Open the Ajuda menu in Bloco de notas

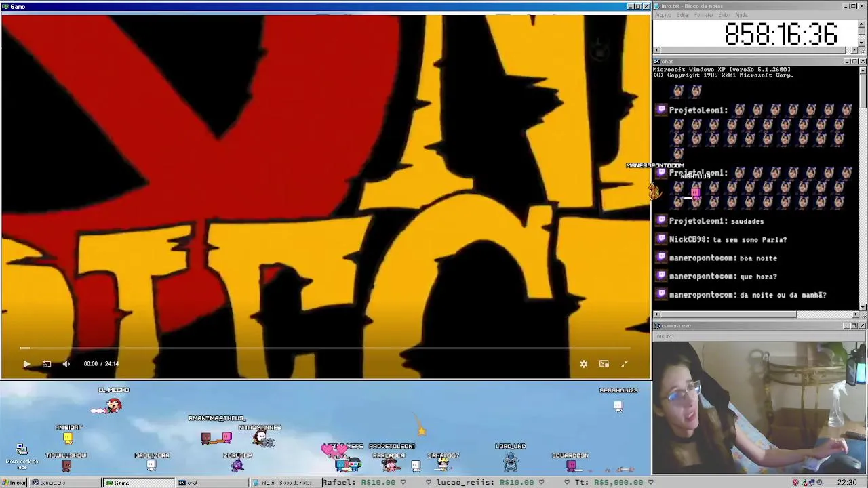[x=741, y=15]
